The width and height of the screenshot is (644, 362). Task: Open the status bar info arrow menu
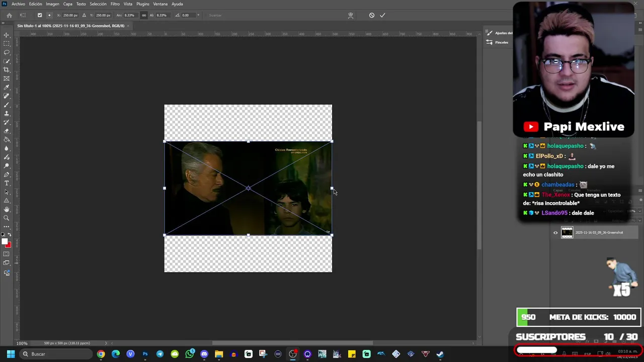106,343
